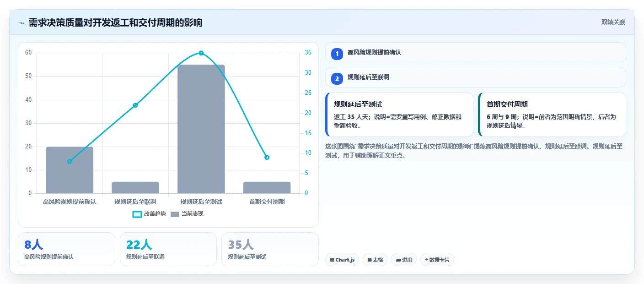Screen dimensions: 644x284
Task: Click the tall bar for 规则延后至测试
Action: point(201,129)
